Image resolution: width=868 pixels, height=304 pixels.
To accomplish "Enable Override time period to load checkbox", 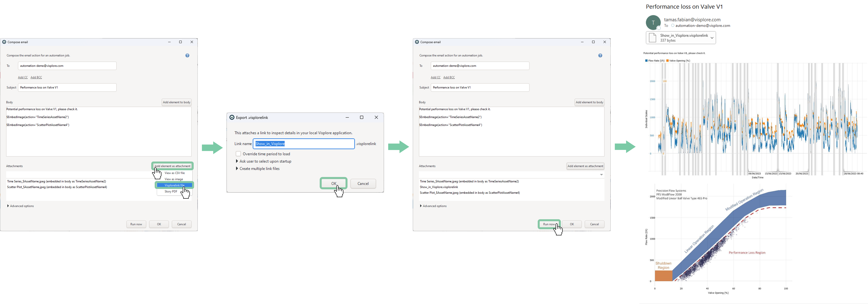I will click(x=238, y=154).
